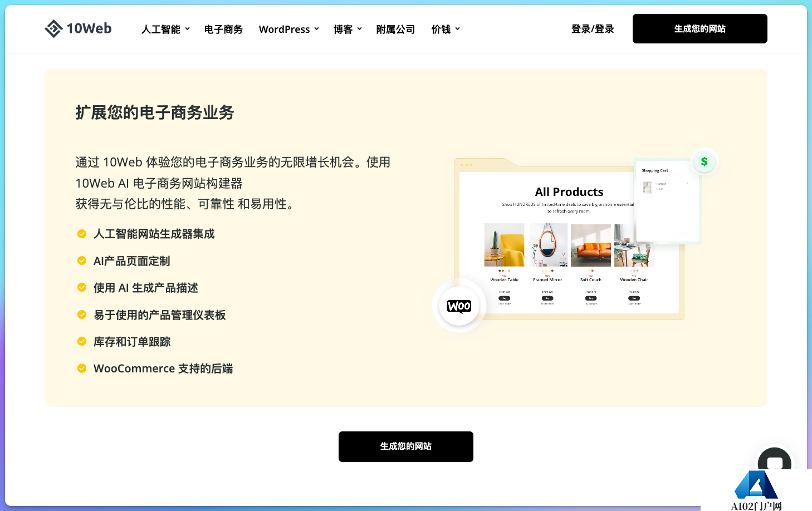Click the text 库存和订单跟踪

tap(132, 341)
